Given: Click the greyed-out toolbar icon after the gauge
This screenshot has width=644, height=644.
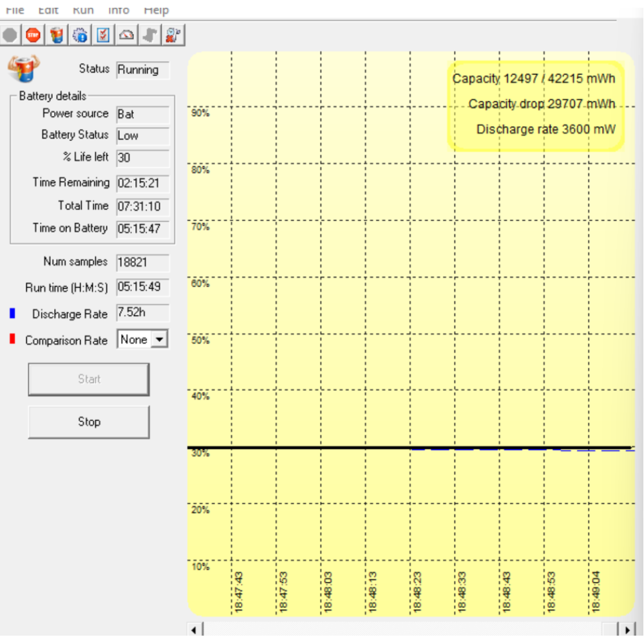Looking at the screenshot, I should (x=149, y=35).
